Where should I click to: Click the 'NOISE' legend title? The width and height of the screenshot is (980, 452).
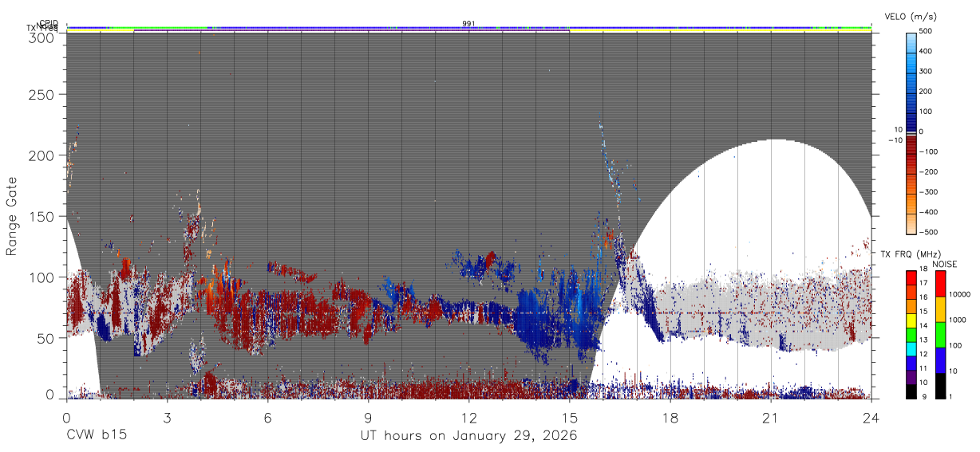tap(946, 264)
